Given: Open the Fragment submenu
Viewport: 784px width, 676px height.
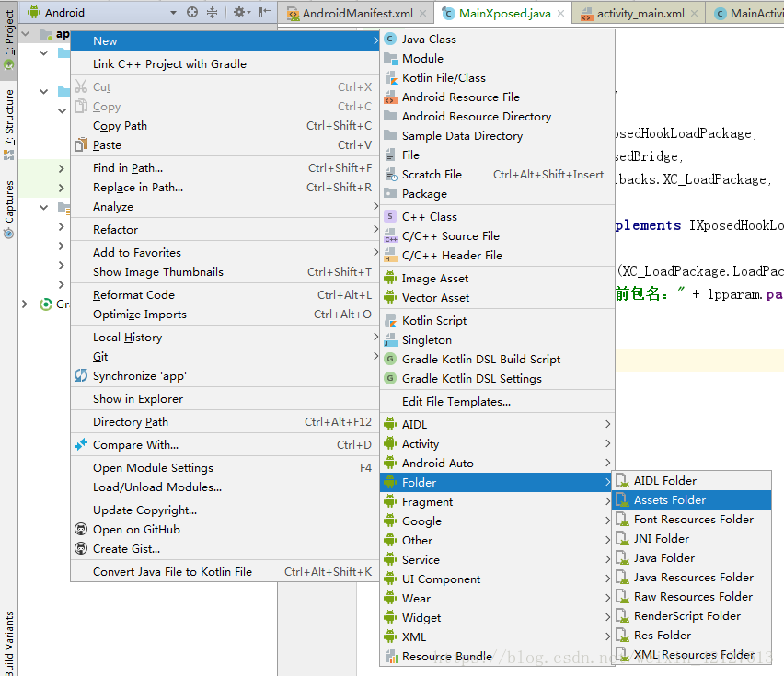Looking at the screenshot, I should pos(497,501).
